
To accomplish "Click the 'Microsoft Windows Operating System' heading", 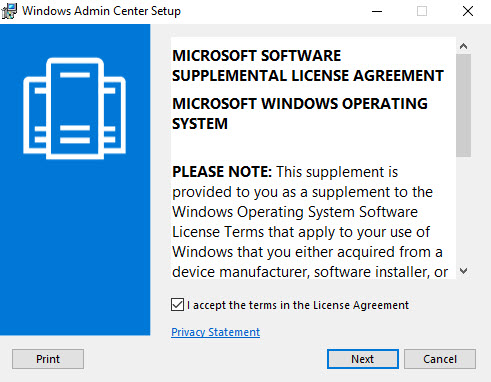I will point(300,114).
